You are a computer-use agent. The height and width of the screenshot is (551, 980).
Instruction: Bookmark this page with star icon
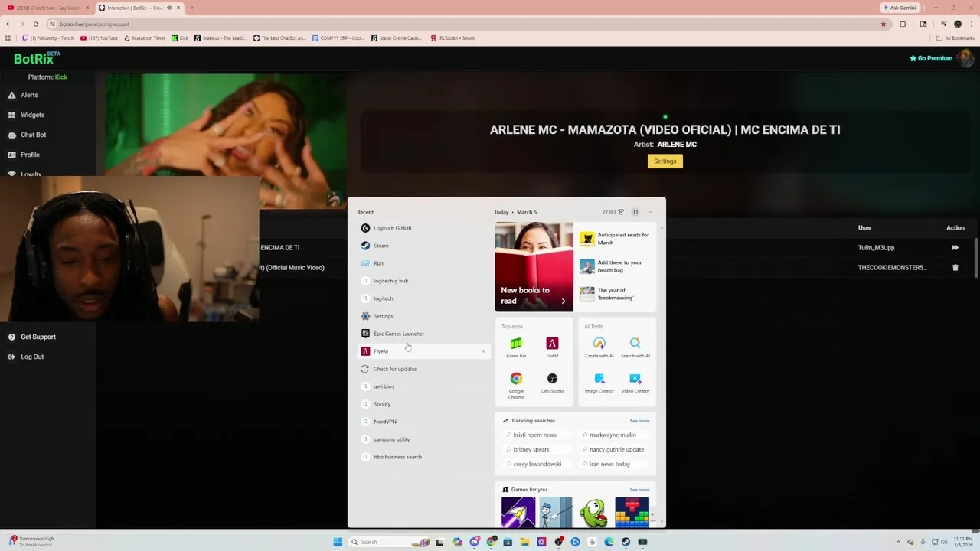pos(883,24)
